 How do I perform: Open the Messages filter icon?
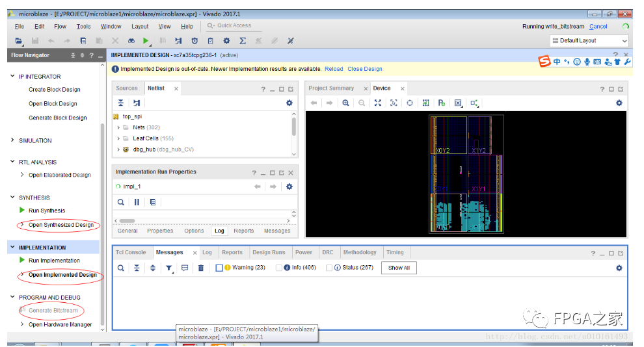coord(169,268)
